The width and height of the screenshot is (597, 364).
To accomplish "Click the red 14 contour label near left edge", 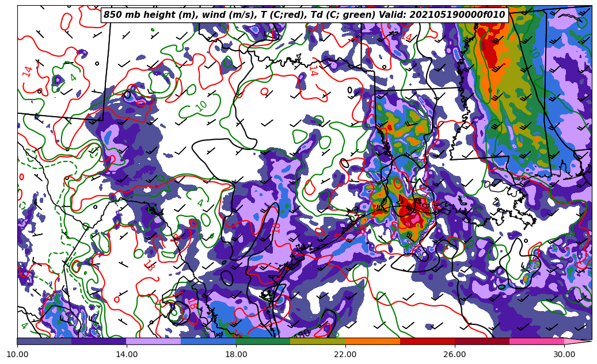I will 28,71.
